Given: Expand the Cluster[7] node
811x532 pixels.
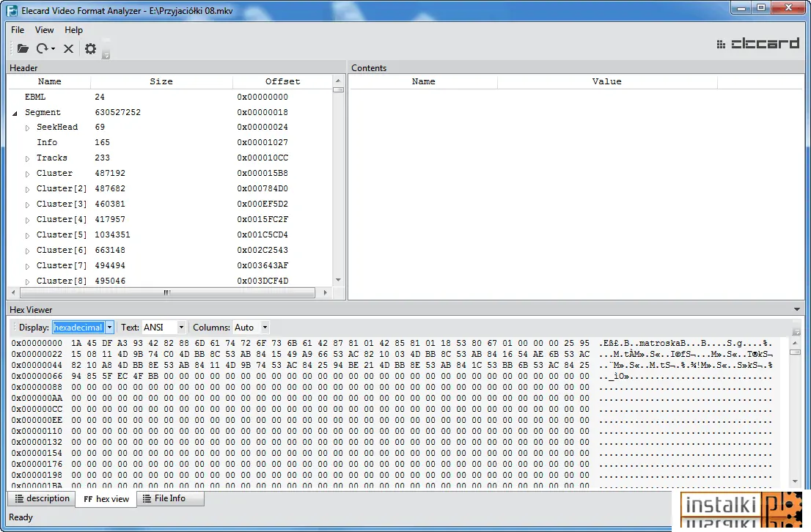Looking at the screenshot, I should pos(27,266).
